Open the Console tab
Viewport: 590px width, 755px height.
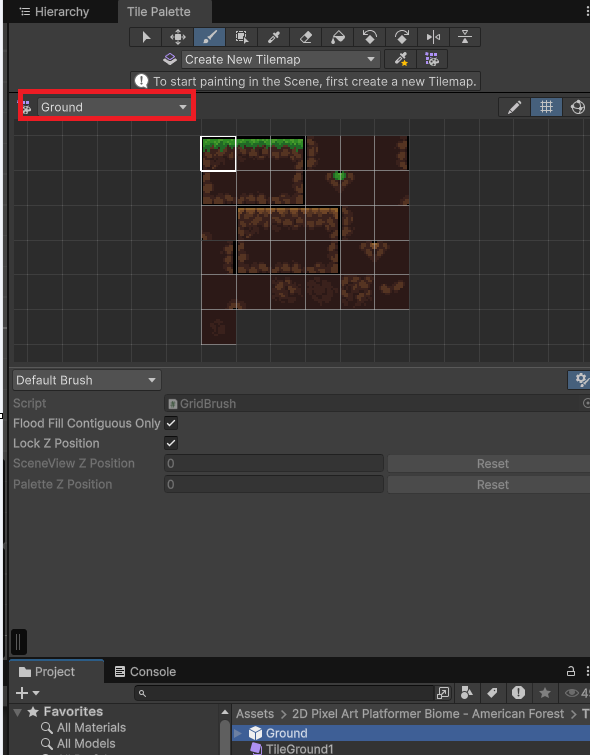145,671
